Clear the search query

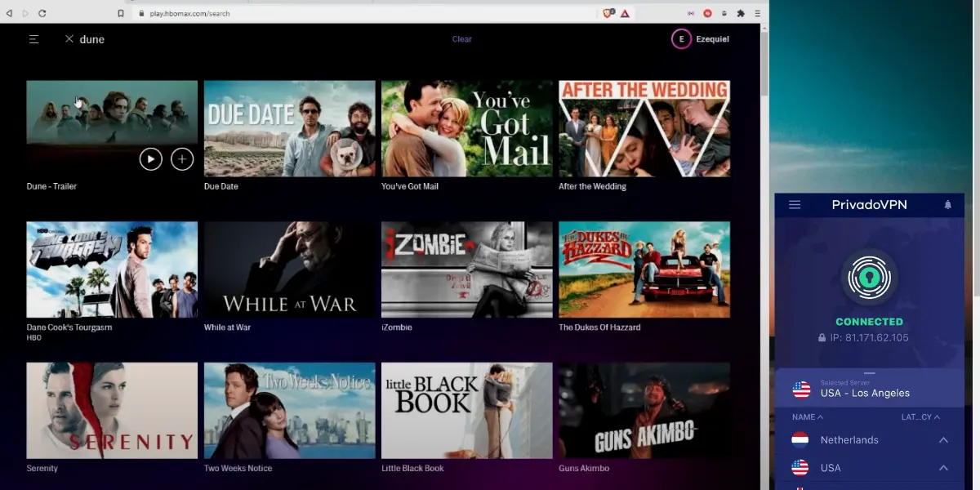pos(461,39)
